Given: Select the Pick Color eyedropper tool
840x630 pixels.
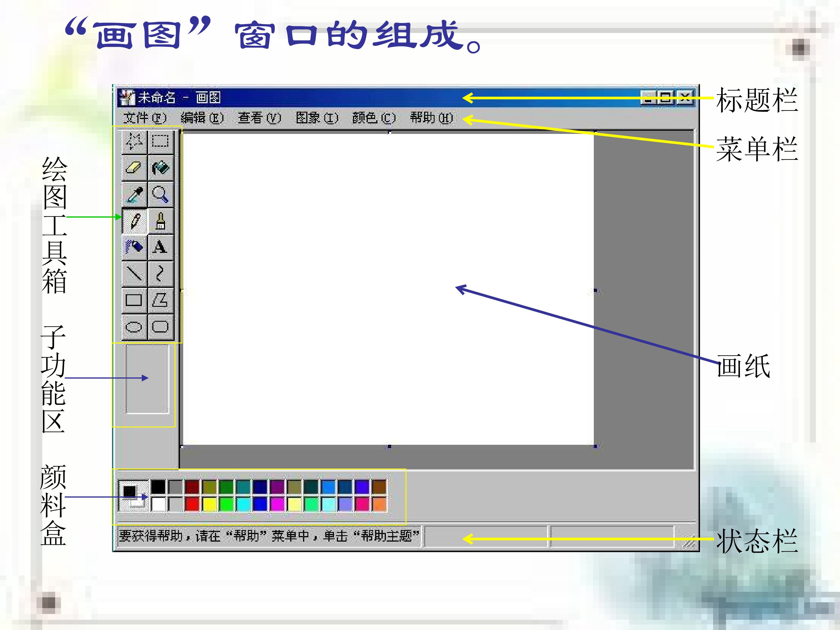Looking at the screenshot, I should [134, 194].
